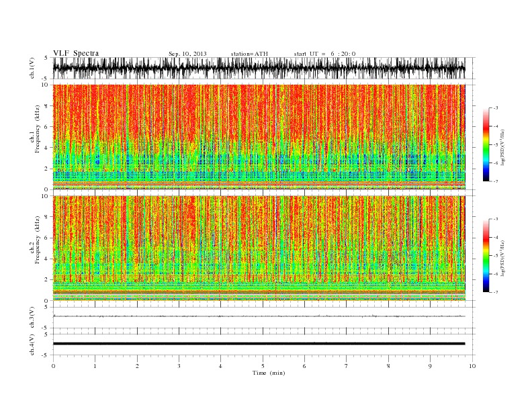Click the lower PSD color scale bar
This screenshot has height=411, width=532.
[x=486, y=255]
